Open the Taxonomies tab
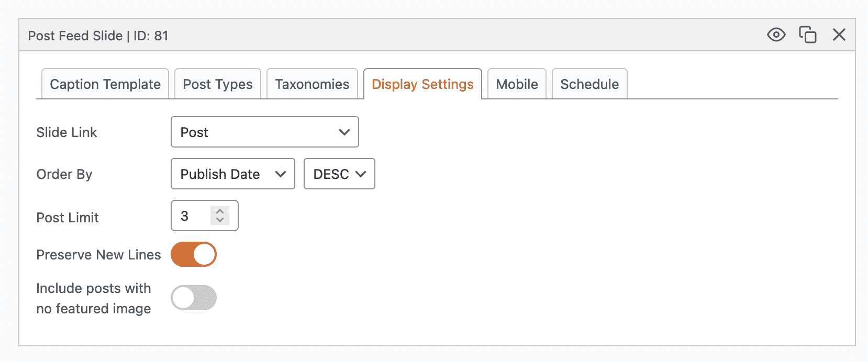 312,84
